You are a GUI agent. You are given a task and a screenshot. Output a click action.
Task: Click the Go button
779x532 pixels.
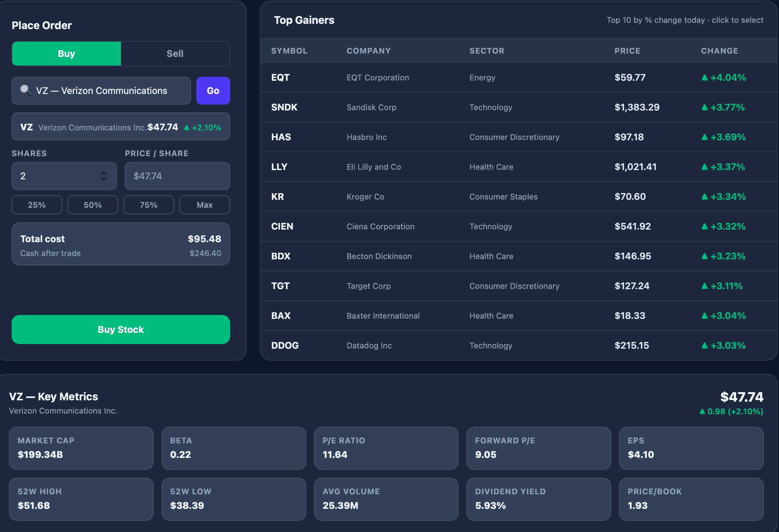213,91
